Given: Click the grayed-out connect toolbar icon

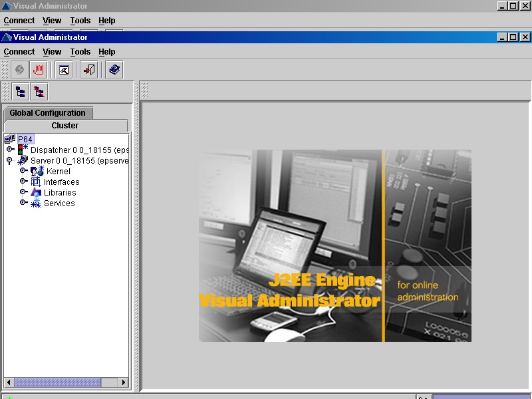Looking at the screenshot, I should [x=20, y=70].
